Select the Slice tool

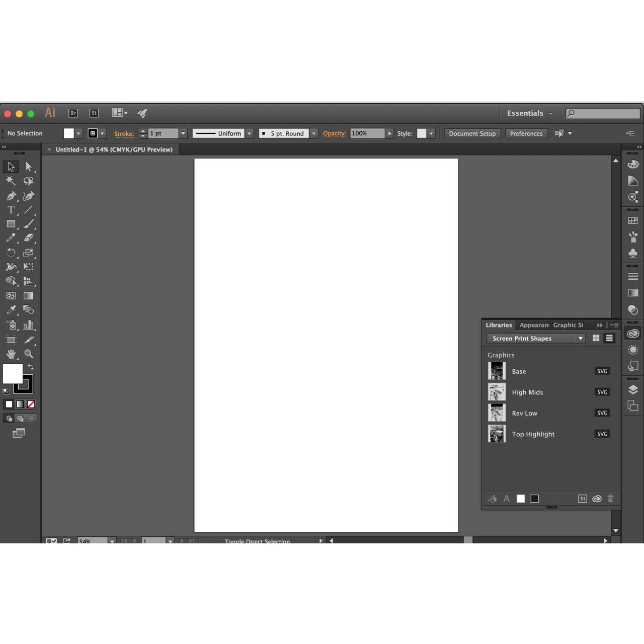pyautogui.click(x=29, y=340)
